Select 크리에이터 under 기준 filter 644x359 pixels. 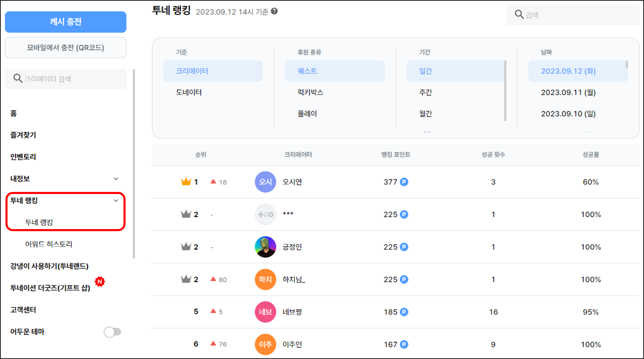tap(213, 71)
